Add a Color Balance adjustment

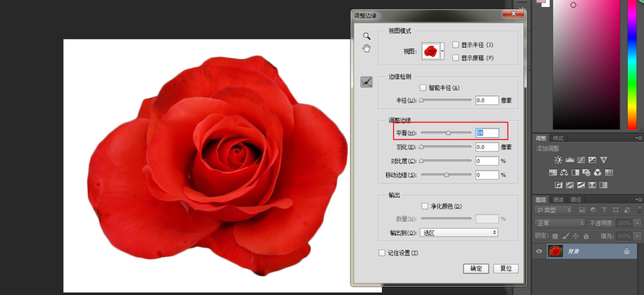pyautogui.click(x=564, y=173)
